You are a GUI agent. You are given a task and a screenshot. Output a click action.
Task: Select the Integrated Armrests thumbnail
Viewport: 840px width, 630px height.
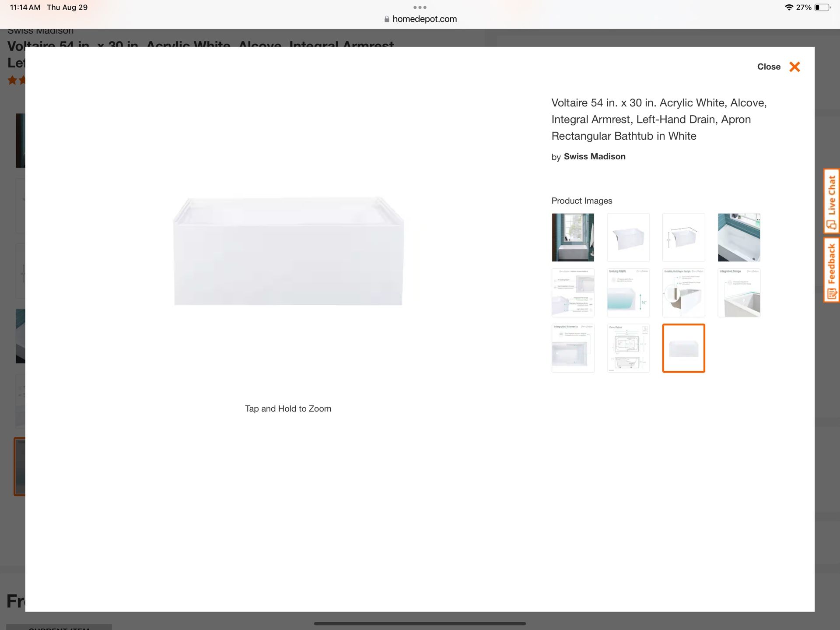[573, 348]
